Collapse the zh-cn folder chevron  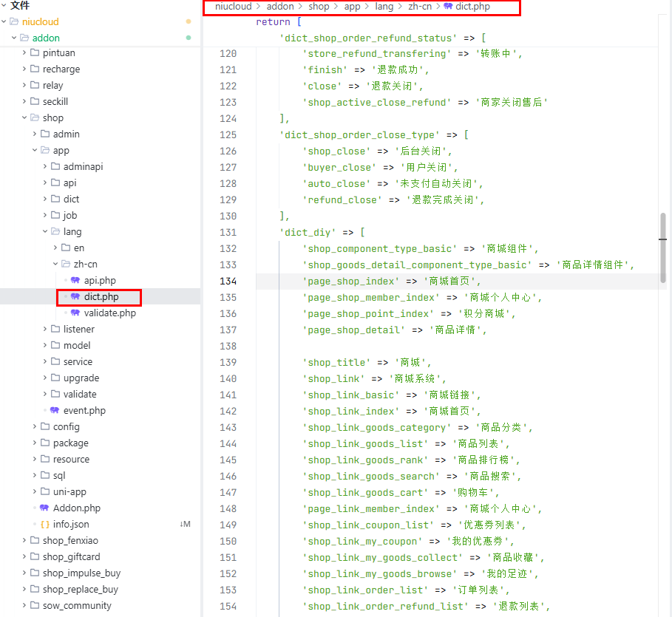point(55,265)
